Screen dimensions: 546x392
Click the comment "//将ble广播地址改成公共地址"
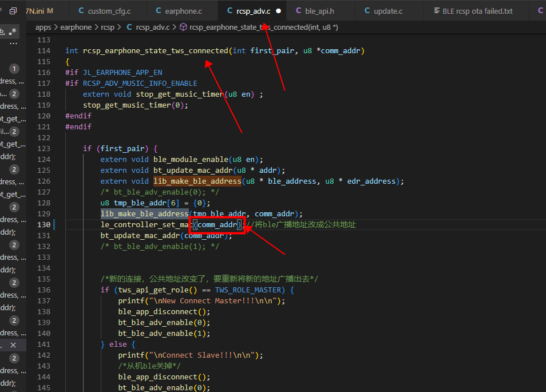point(301,224)
